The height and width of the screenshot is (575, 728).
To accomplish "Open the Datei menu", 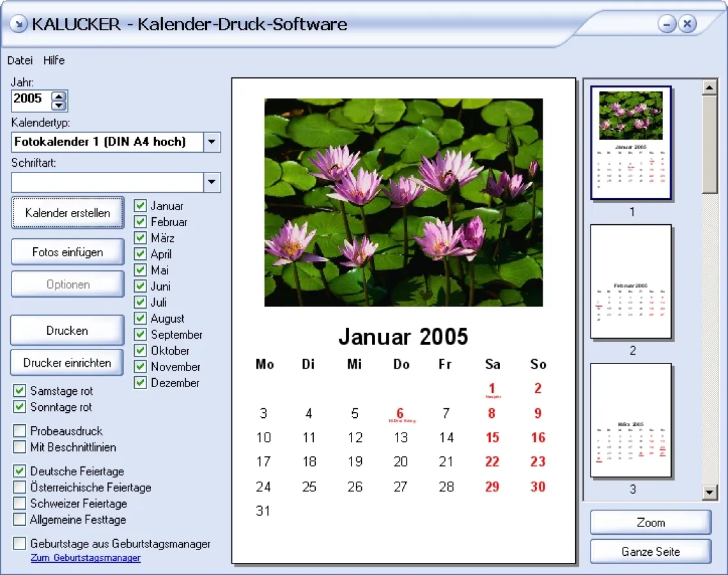I will click(x=20, y=60).
